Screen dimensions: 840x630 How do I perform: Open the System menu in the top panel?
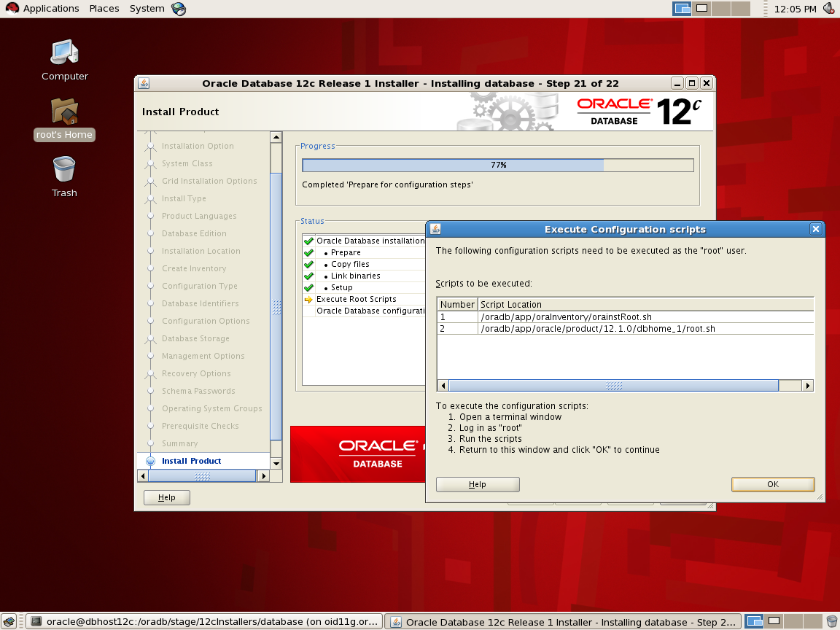[x=146, y=8]
